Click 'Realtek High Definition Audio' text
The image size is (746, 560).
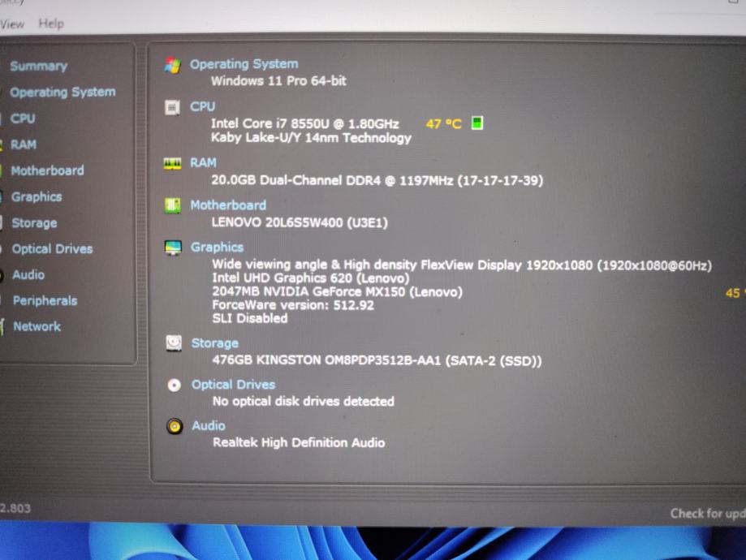300,442
